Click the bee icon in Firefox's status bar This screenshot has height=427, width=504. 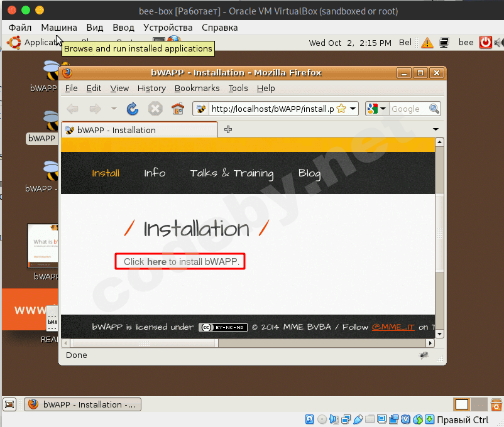coord(424,355)
